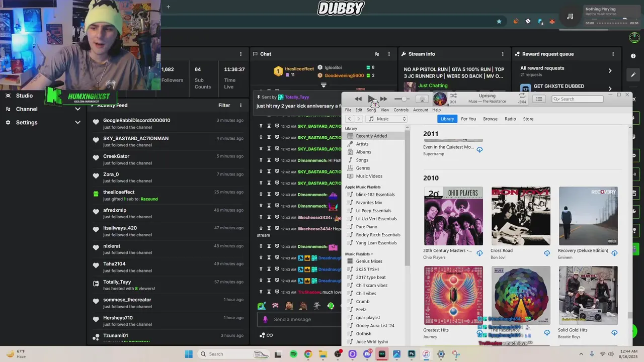Open the Stream info three-dot menu
Image resolution: width=644 pixels, height=362 pixels.
pos(503,54)
